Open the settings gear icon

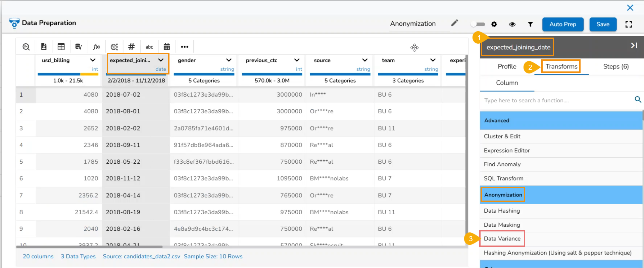(494, 24)
